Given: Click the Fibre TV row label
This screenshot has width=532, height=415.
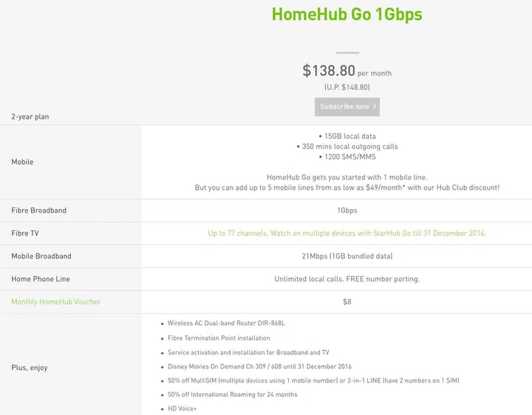Looking at the screenshot, I should (25, 233).
